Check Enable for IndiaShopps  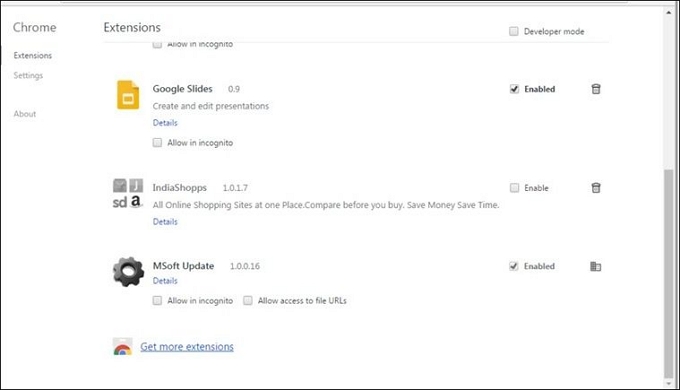coord(514,188)
